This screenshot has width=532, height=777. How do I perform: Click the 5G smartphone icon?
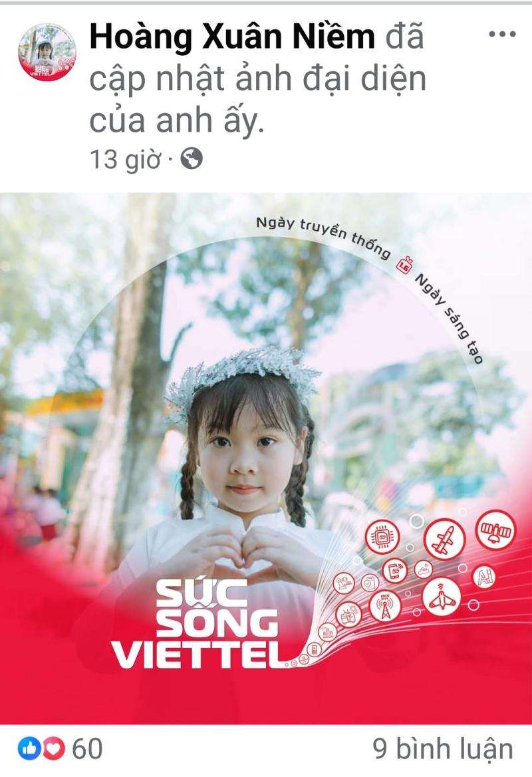coord(395,571)
